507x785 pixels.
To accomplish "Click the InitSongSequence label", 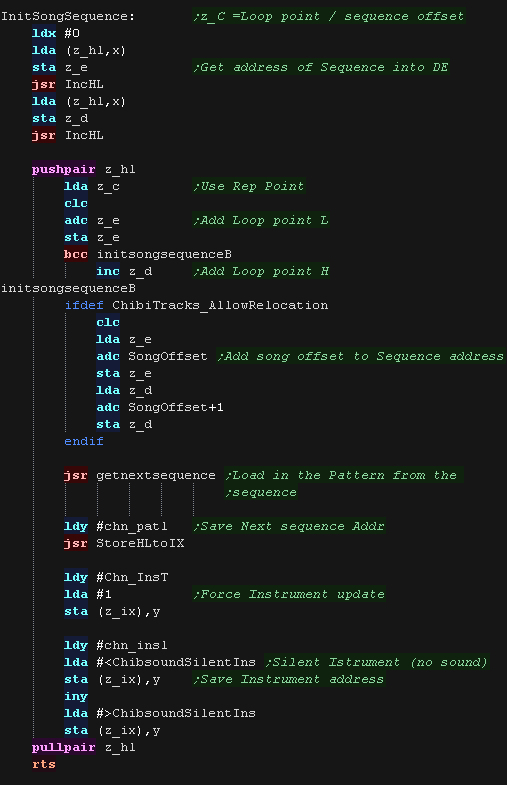I will tap(68, 16).
